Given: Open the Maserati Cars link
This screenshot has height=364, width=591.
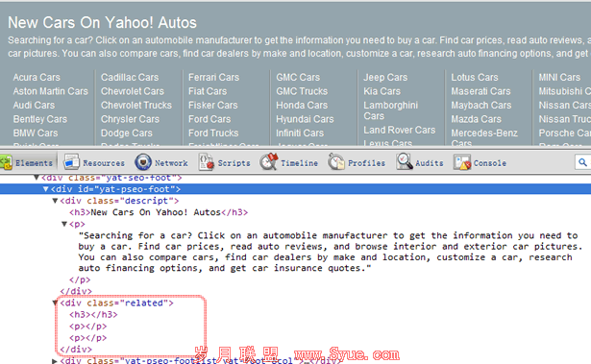Looking at the screenshot, I should pos(480,91).
